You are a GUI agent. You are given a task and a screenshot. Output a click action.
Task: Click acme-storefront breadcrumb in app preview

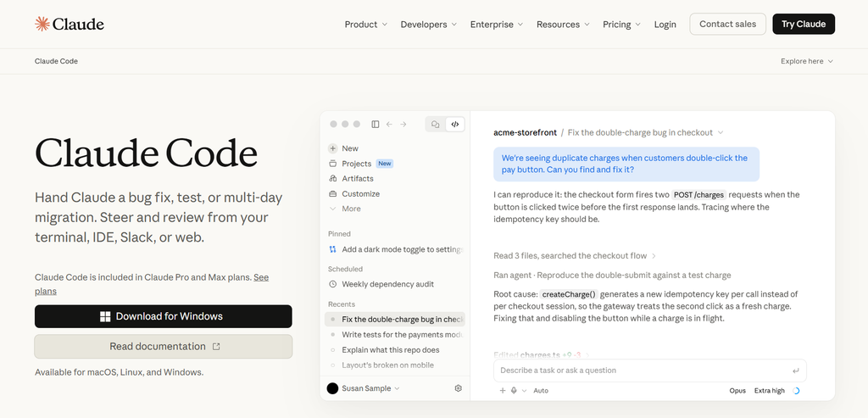[525, 132]
